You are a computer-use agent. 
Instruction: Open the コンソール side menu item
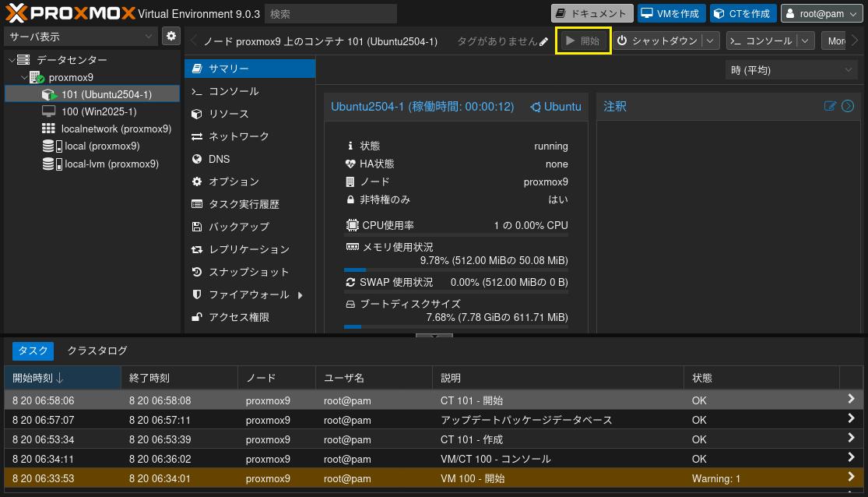coord(250,91)
